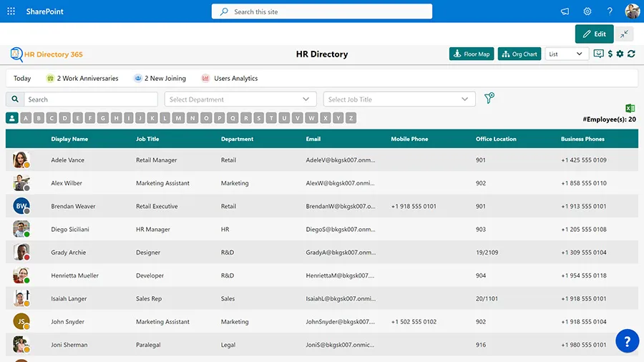This screenshot has height=362, width=644.
Task: Click the megaphone notifications icon
Action: click(x=565, y=11)
